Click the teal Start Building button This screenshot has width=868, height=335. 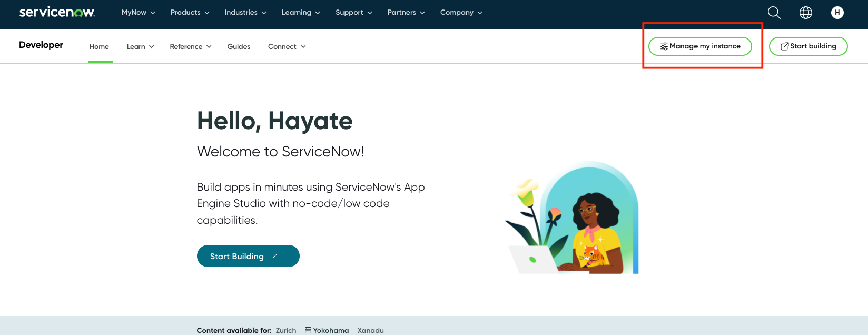tap(248, 256)
